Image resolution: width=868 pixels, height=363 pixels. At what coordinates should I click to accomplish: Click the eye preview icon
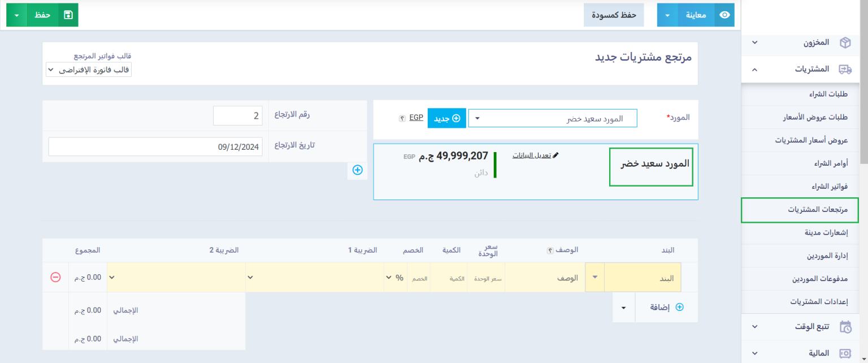pos(724,15)
